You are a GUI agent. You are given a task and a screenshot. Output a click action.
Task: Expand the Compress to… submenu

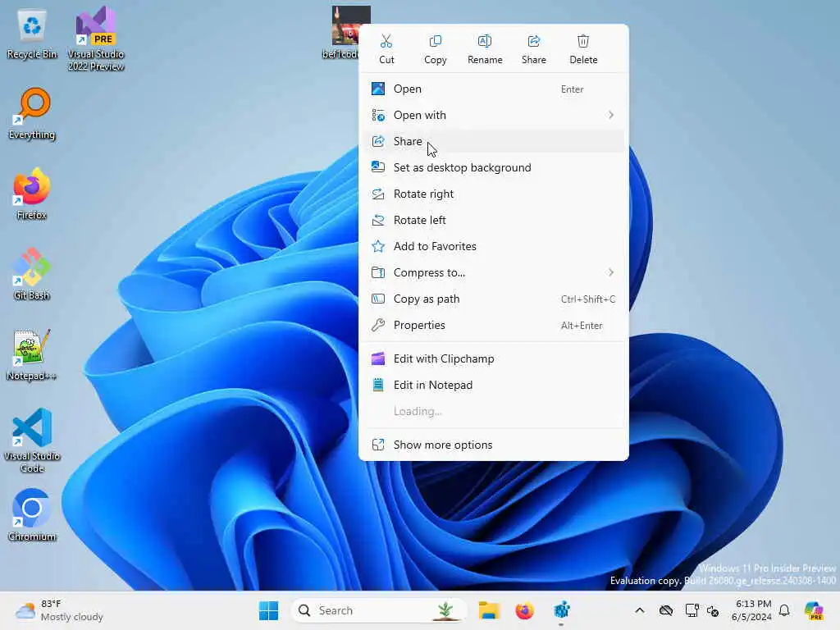pyautogui.click(x=493, y=272)
